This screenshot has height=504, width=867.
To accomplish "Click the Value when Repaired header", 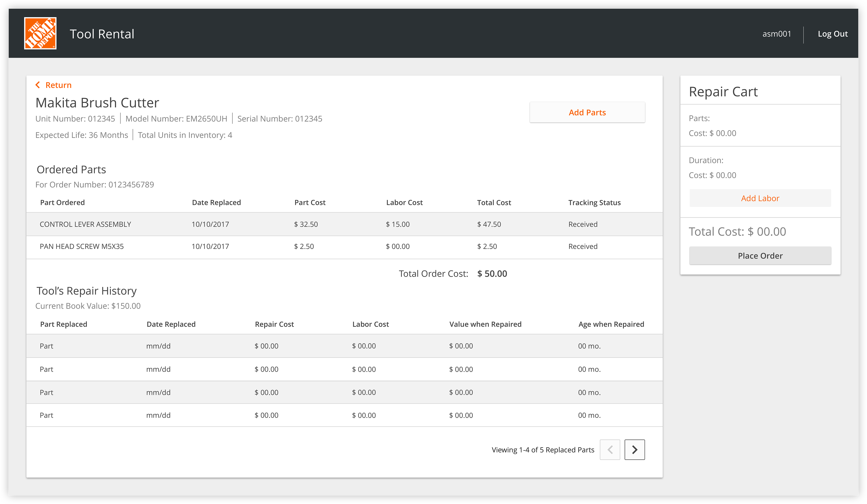I will tap(485, 324).
